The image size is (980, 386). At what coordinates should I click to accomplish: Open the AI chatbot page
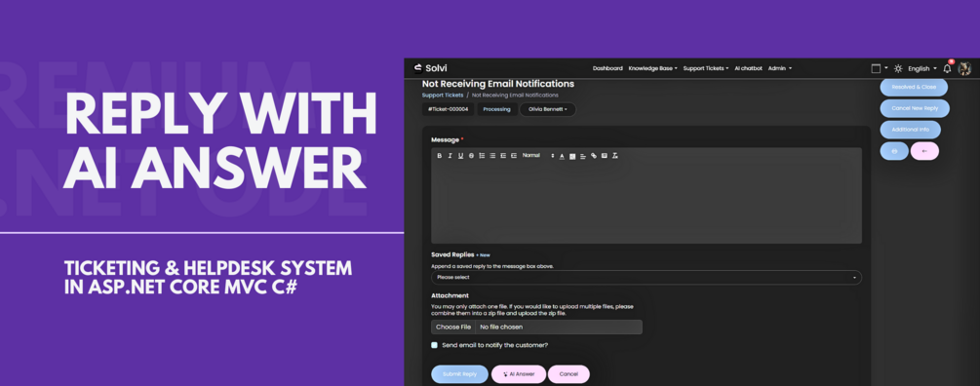[x=748, y=68]
